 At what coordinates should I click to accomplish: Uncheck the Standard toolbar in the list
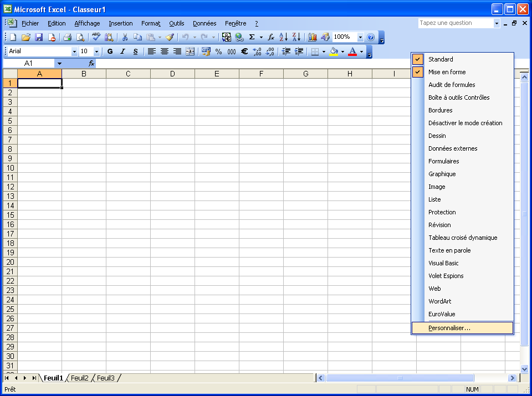(x=462, y=59)
